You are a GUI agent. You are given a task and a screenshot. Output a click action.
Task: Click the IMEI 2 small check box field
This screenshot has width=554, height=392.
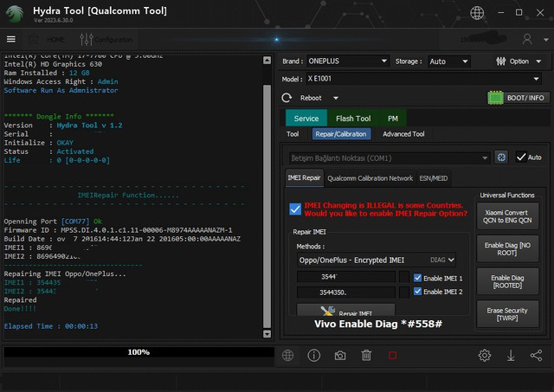[404, 292]
